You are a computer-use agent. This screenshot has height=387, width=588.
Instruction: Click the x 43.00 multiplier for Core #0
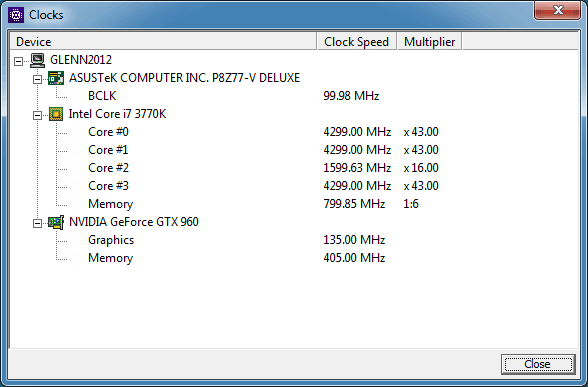coord(421,132)
